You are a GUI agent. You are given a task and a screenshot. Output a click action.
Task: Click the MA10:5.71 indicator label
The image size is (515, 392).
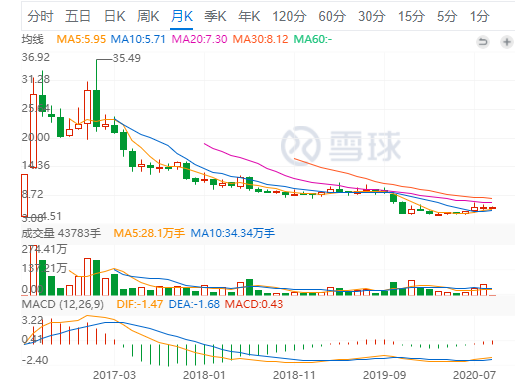coord(138,39)
